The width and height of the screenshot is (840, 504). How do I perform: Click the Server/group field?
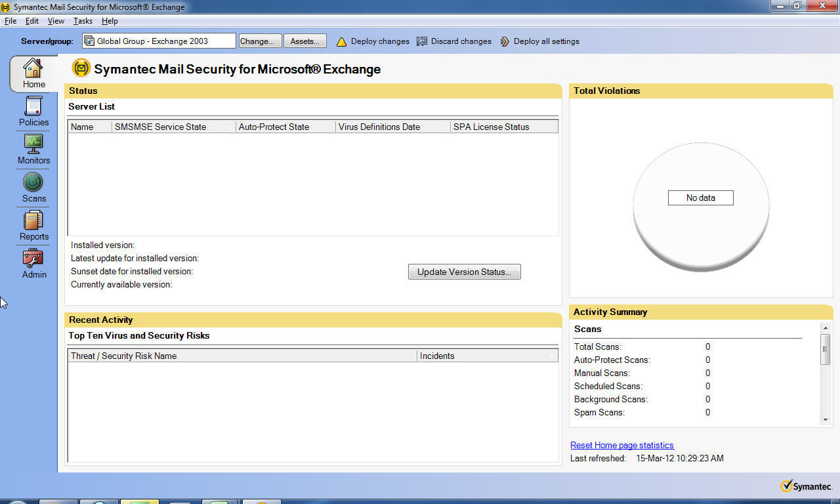pos(159,41)
